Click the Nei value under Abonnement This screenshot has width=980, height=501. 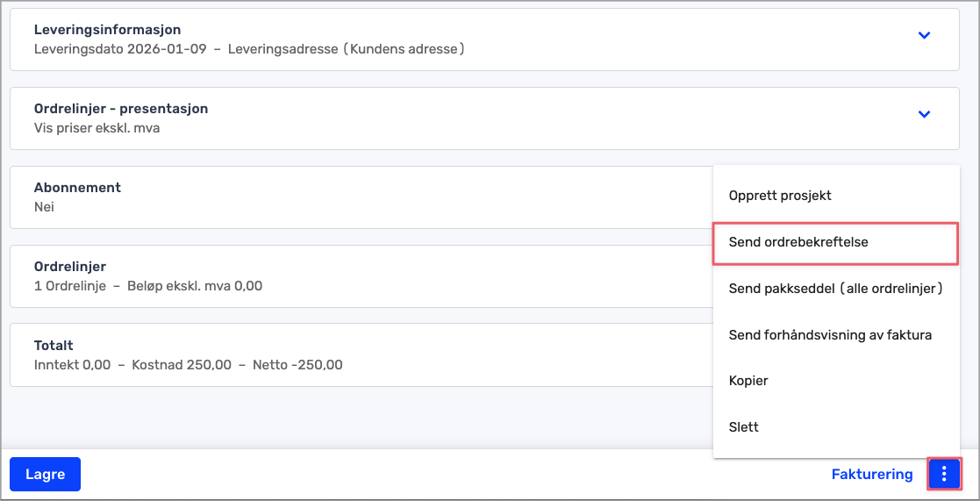[44, 207]
